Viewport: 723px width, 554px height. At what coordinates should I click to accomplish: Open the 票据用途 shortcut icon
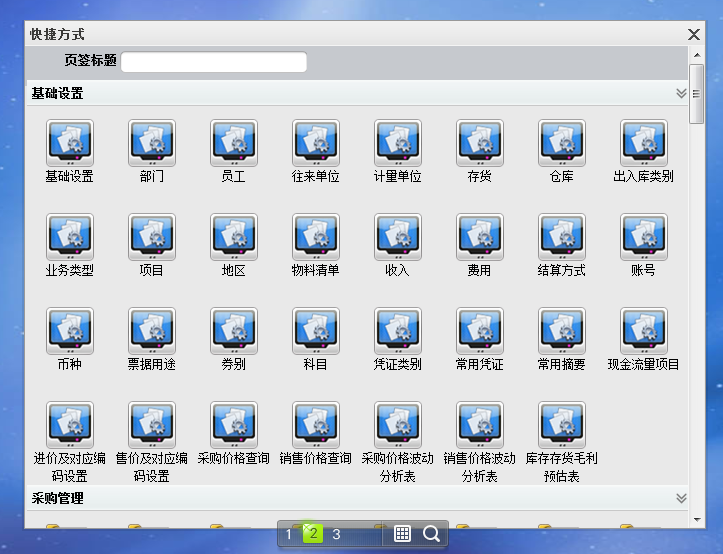[x=152, y=331]
